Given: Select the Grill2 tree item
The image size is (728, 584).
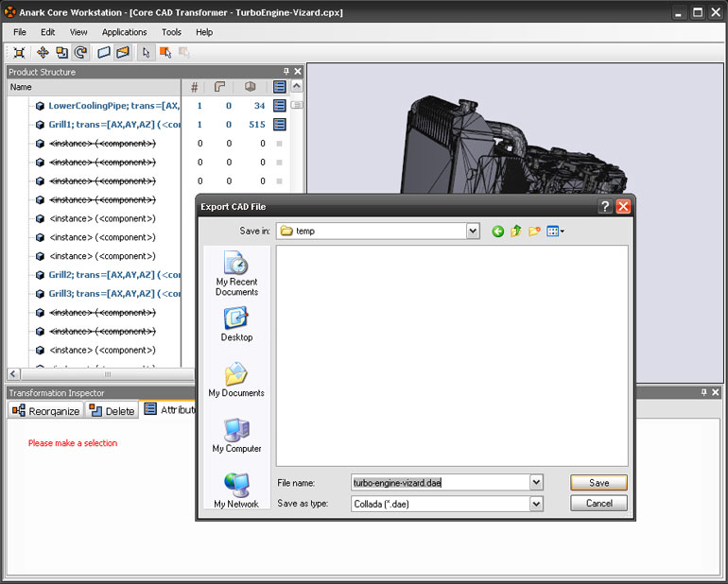Looking at the screenshot, I should pyautogui.click(x=114, y=275).
